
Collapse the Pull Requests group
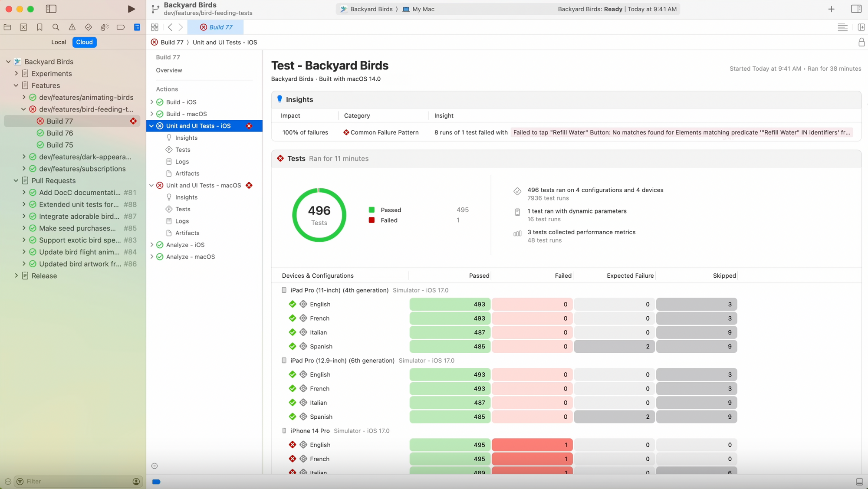[x=16, y=181]
